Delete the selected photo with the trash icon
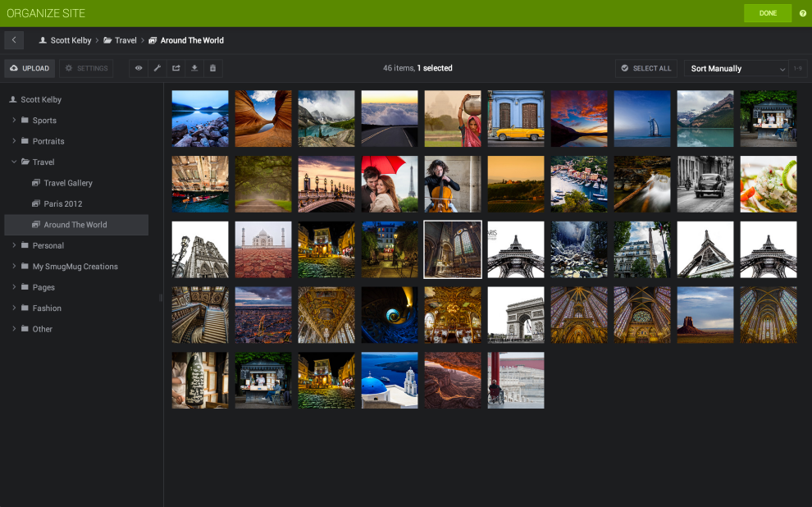Screen dimensions: 812x507 point(212,68)
